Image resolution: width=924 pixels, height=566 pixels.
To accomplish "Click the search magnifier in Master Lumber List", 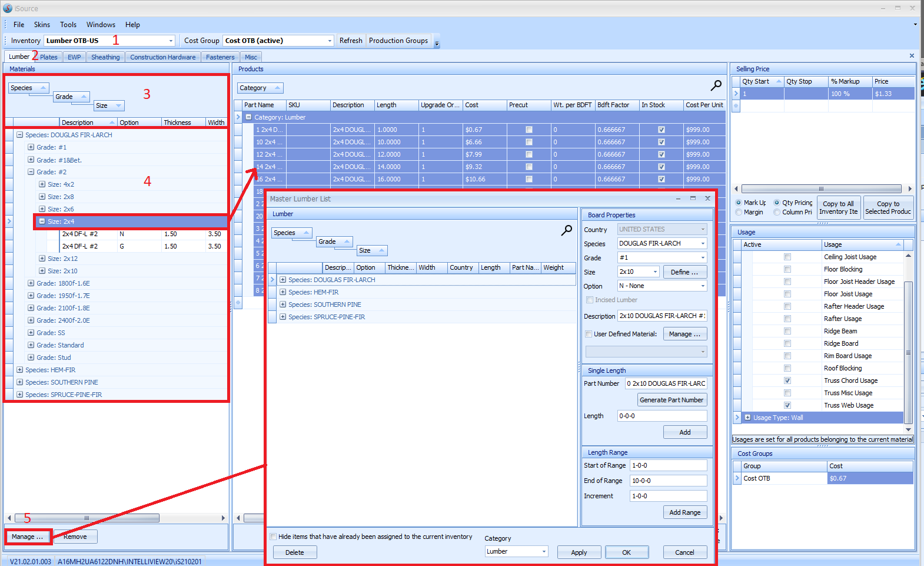I will [566, 230].
